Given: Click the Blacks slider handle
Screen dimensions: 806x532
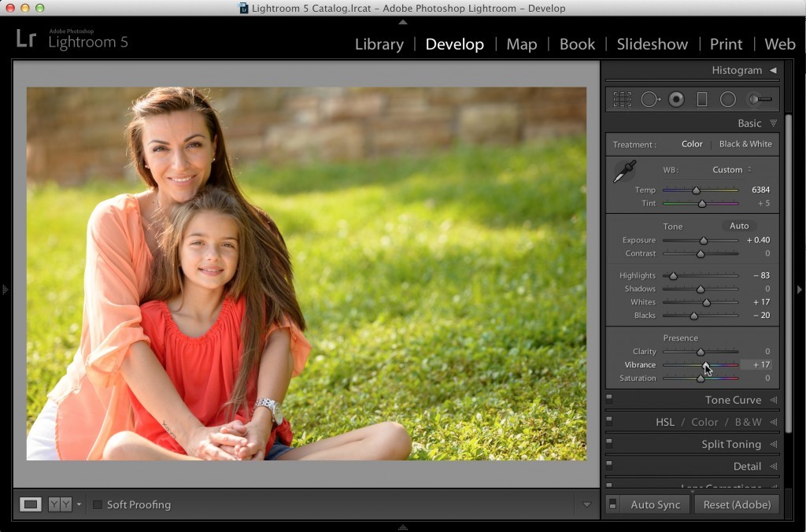Looking at the screenshot, I should [x=694, y=316].
